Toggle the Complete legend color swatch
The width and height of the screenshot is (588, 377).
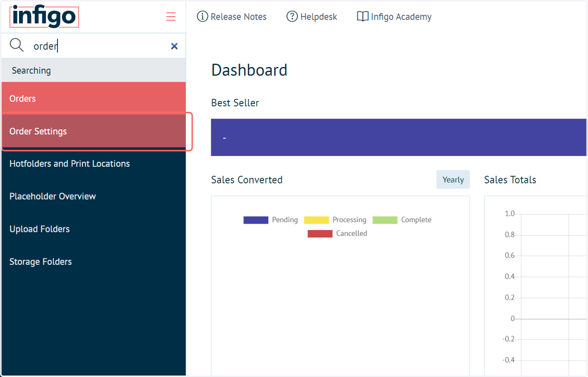385,220
